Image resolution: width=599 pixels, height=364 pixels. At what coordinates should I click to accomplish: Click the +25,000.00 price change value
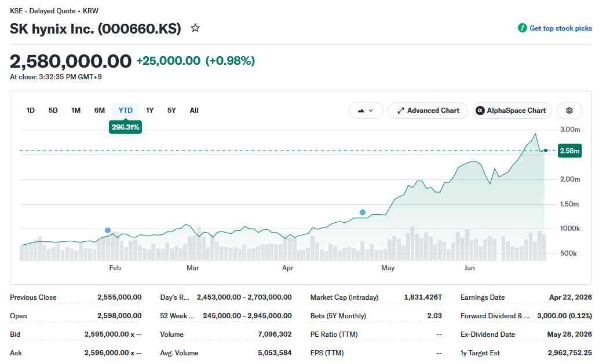click(x=169, y=61)
